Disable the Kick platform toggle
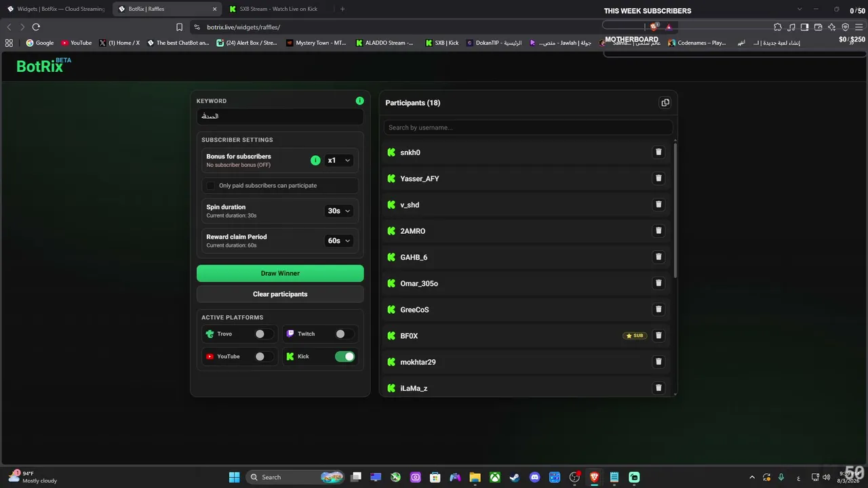 click(344, 357)
